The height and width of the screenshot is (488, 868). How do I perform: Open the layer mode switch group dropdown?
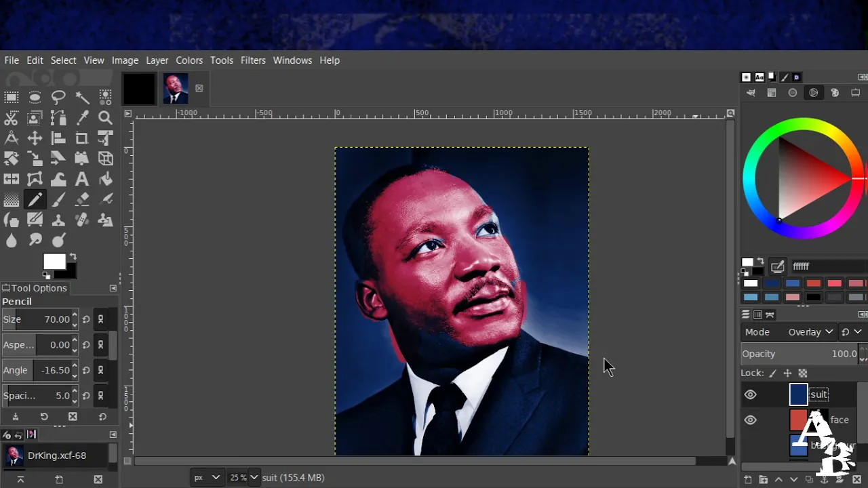851,332
